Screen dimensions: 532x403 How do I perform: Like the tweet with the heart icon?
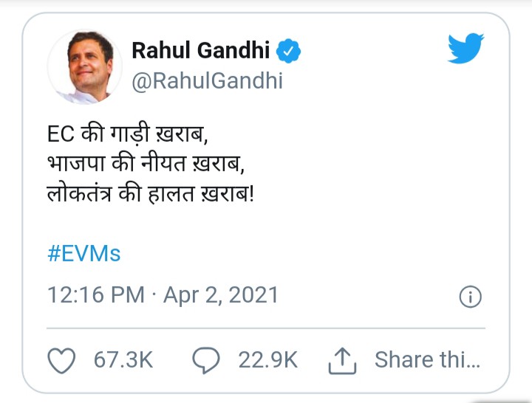click(x=62, y=360)
